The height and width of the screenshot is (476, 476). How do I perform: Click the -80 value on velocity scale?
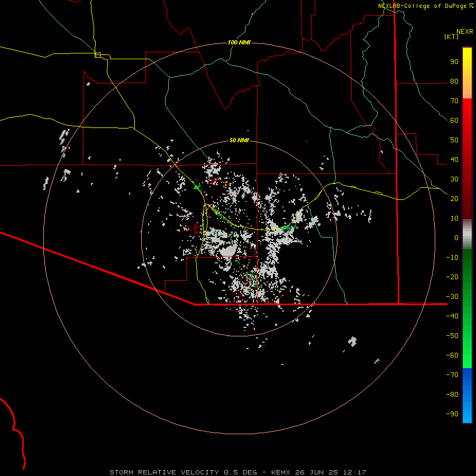point(452,395)
